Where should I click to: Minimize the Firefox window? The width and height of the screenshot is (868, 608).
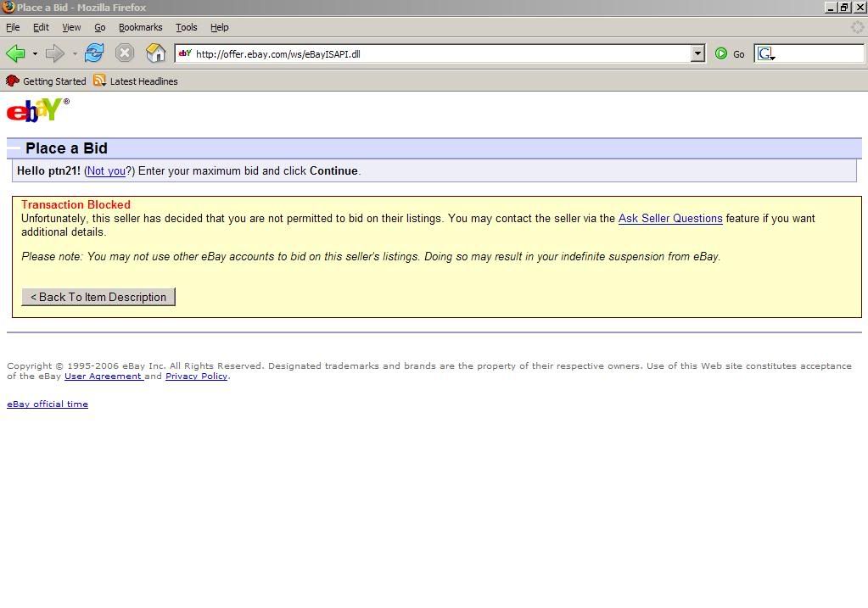pos(830,7)
